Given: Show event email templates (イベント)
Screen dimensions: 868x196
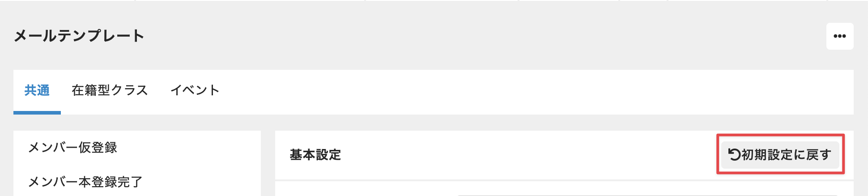Looking at the screenshot, I should tap(195, 91).
